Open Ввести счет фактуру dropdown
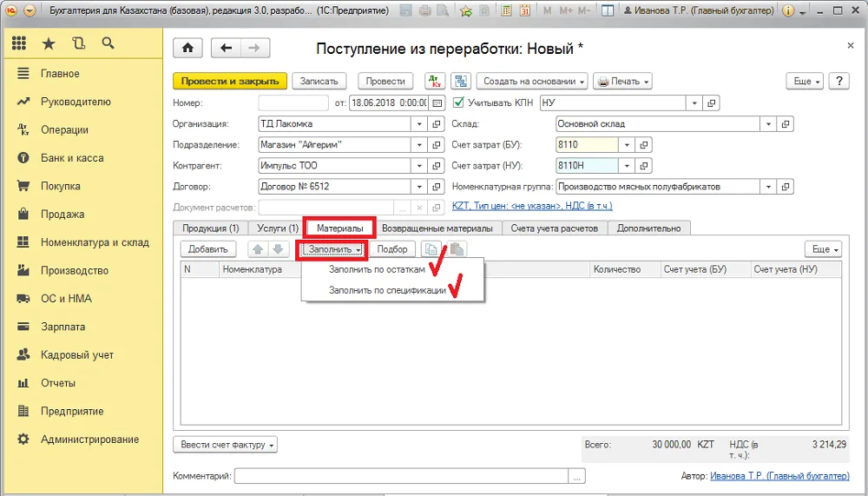 [226, 445]
